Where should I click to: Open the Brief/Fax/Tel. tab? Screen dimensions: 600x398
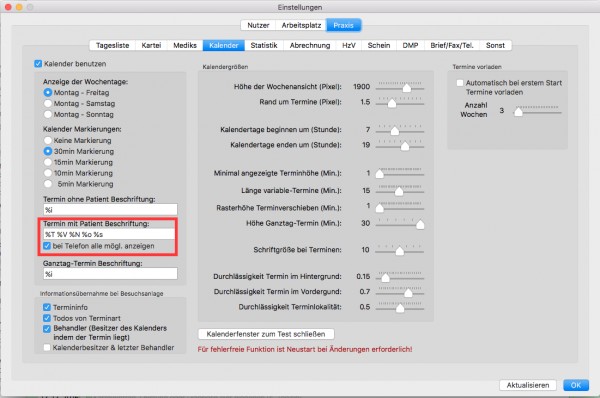pyautogui.click(x=452, y=45)
